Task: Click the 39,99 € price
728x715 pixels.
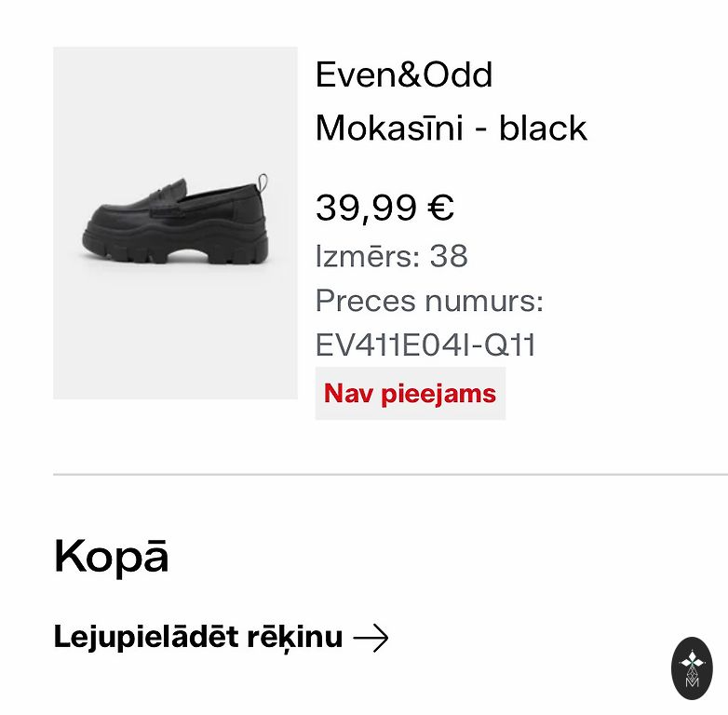Action: pos(384,208)
